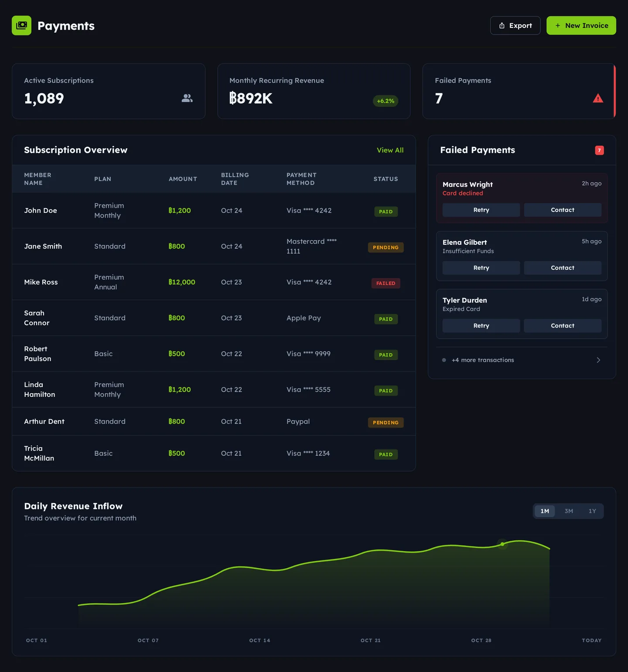This screenshot has height=672, width=628.
Task: Click the Payments banknote logo icon
Action: point(21,25)
